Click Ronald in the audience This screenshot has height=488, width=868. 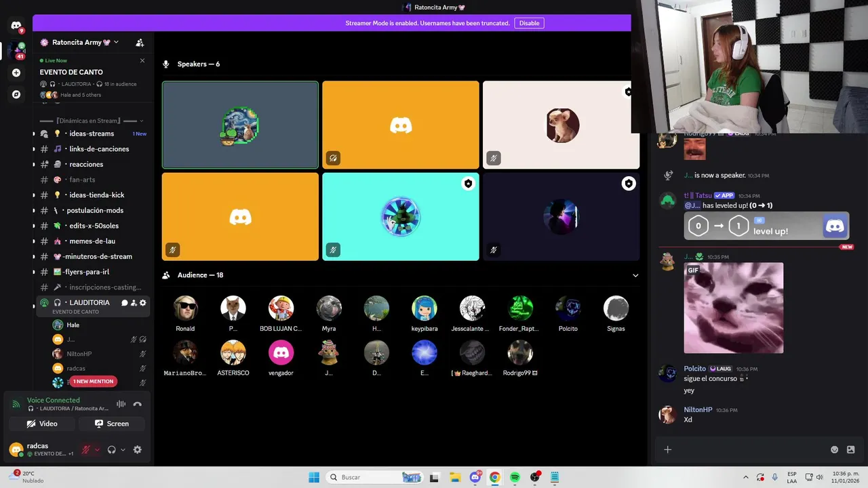point(185,313)
